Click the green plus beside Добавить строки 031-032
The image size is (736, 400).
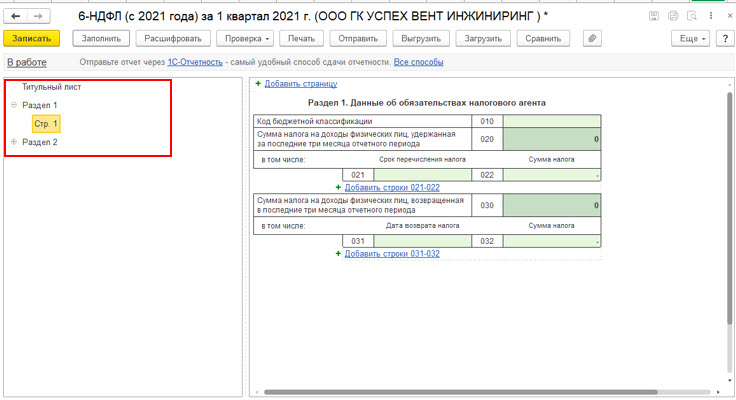point(338,254)
